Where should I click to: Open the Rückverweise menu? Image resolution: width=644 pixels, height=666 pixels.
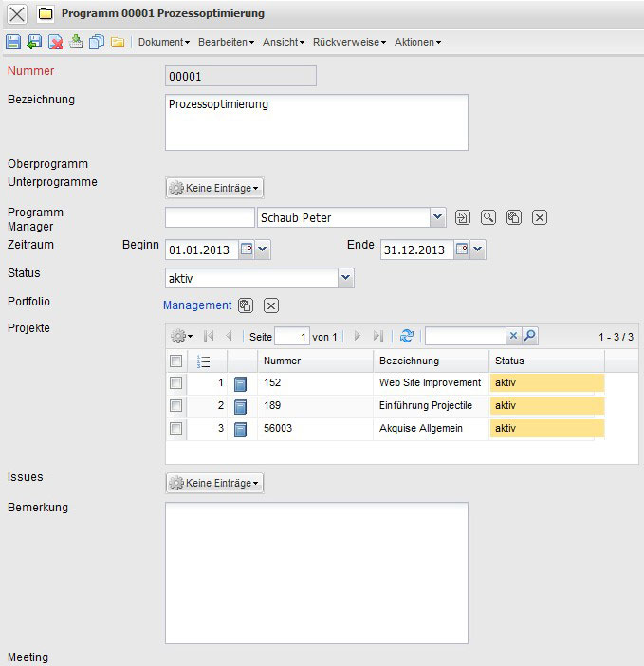tap(349, 42)
